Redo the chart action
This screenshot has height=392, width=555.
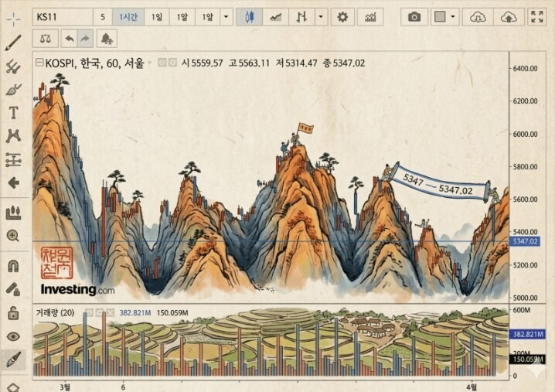[85, 39]
